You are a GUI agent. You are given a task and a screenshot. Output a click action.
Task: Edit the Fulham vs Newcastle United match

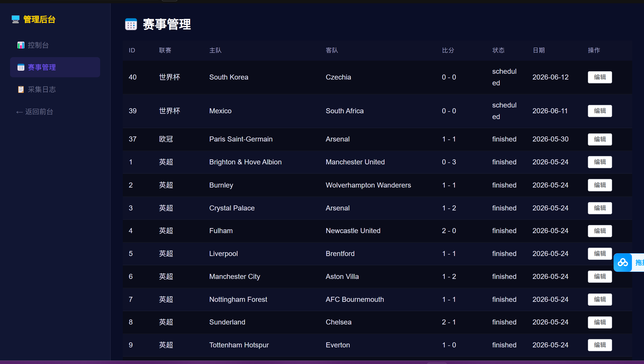[600, 231]
